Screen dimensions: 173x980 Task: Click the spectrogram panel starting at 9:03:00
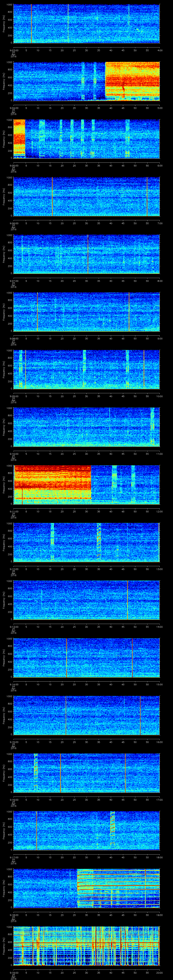(86, 24)
